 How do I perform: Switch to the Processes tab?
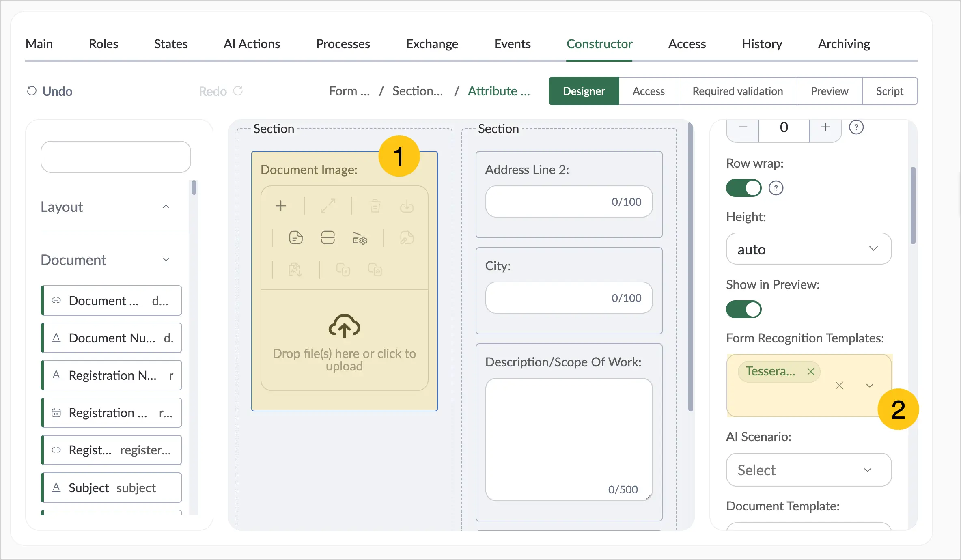[x=343, y=44]
